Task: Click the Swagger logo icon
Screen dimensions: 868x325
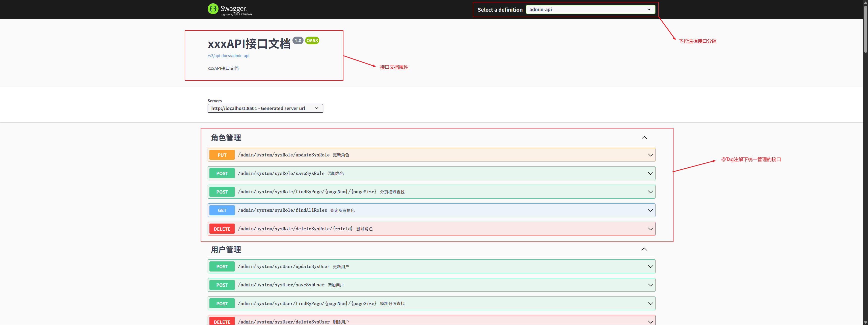Action: point(213,9)
